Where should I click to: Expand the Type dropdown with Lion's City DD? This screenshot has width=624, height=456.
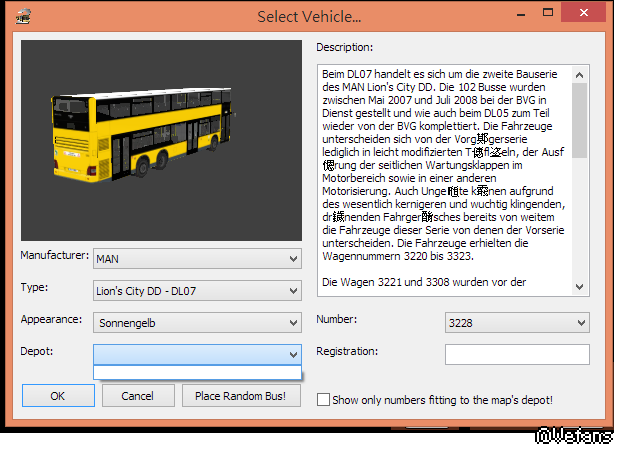coord(197,291)
